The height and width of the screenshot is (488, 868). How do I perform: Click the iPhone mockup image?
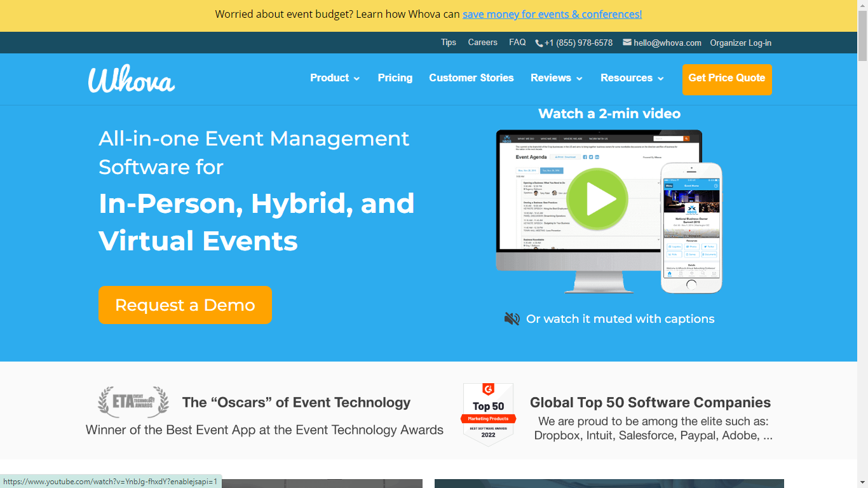(x=691, y=228)
